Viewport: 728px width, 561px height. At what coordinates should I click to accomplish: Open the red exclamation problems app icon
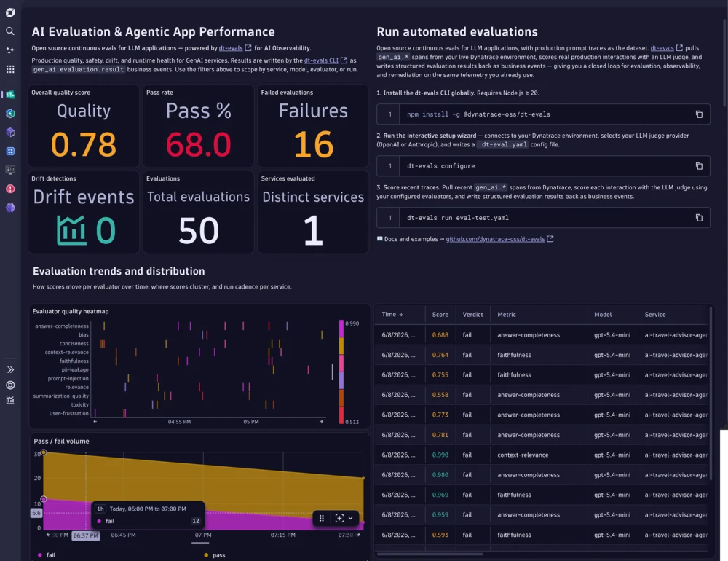(x=10, y=189)
